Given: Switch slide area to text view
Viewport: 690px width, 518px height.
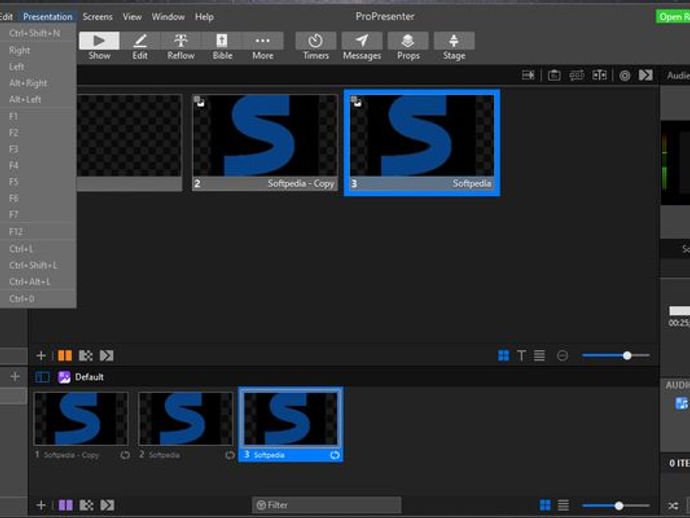Looking at the screenshot, I should point(521,356).
